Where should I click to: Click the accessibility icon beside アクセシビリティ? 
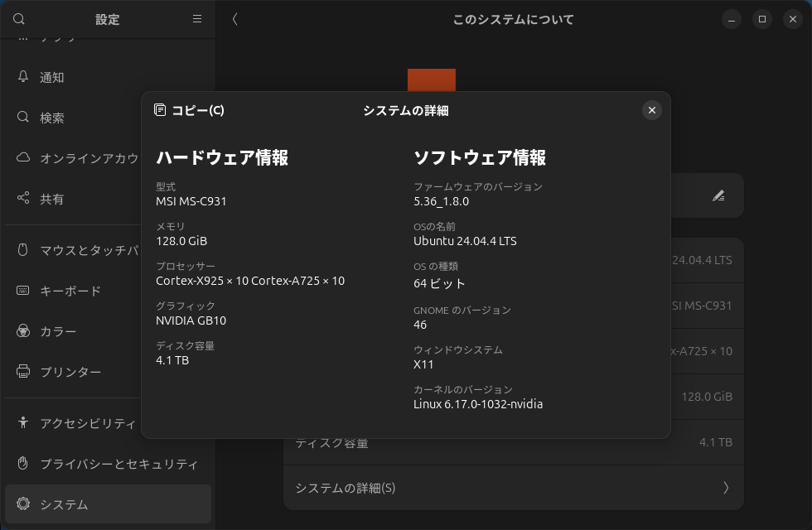23,422
